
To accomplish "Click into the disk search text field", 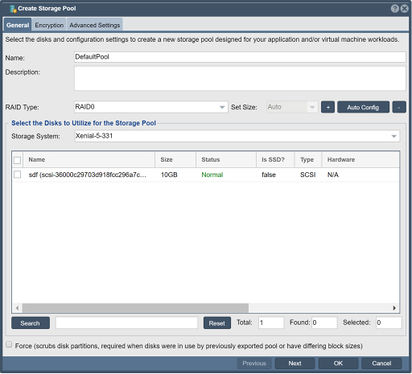I will pyautogui.click(x=127, y=323).
